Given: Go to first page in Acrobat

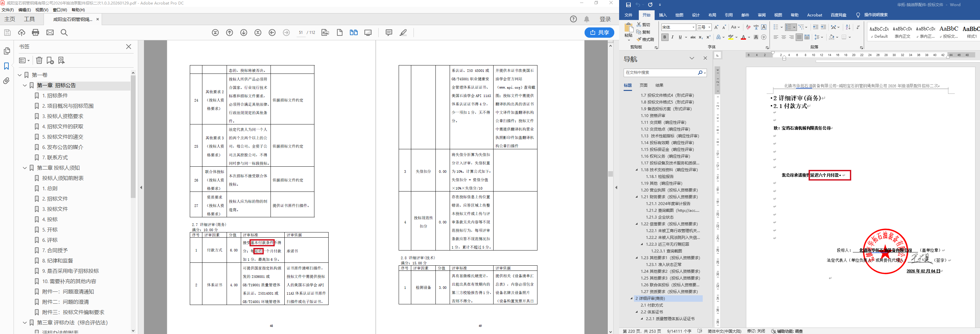Looking at the screenshot, I should click(x=215, y=33).
